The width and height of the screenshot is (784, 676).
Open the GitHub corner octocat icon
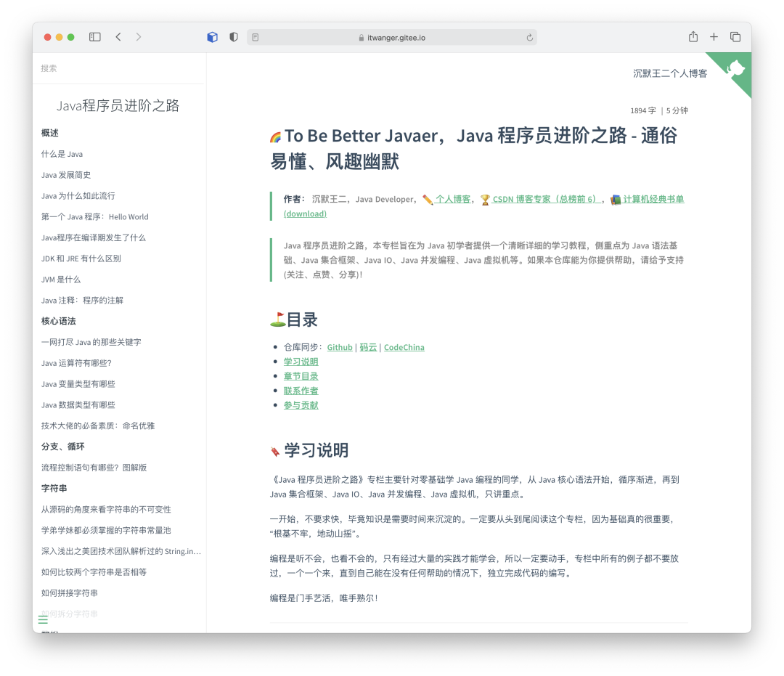[735, 68]
